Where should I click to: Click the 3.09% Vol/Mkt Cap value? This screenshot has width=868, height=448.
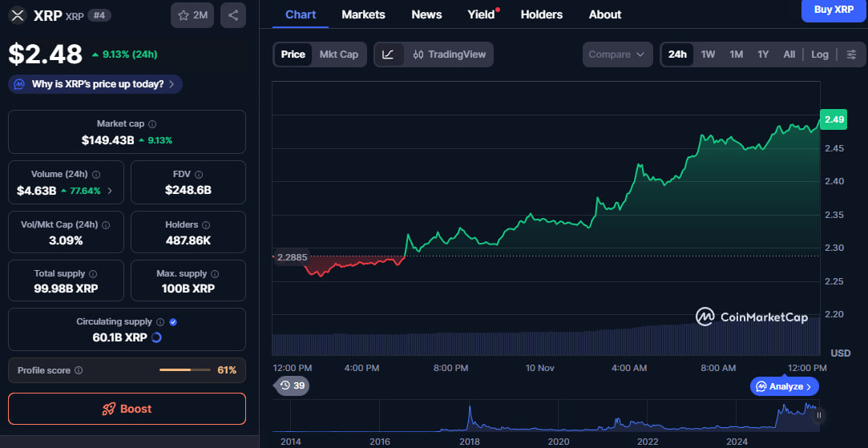tap(66, 240)
